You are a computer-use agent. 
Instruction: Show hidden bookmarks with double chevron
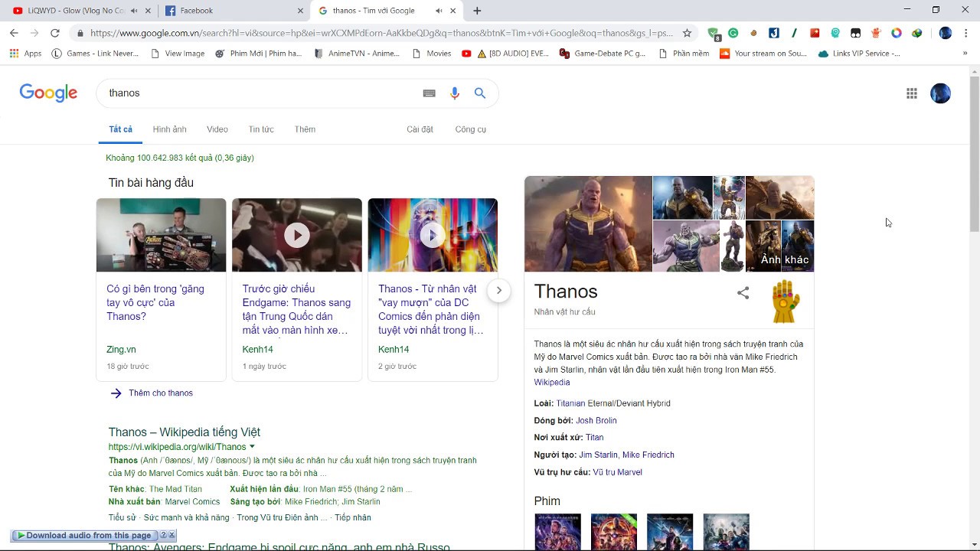[x=965, y=54]
